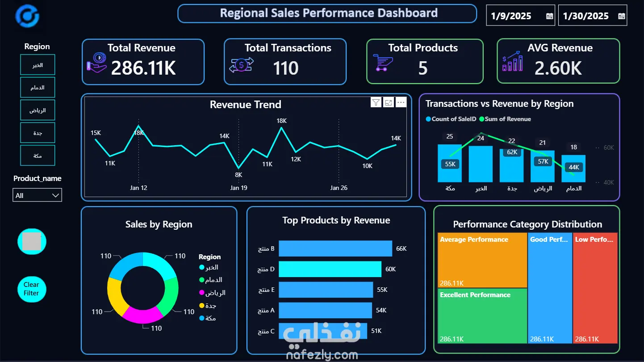Click the Average Performance orange treemap tile
This screenshot has height=362, width=644.
pyautogui.click(x=482, y=260)
